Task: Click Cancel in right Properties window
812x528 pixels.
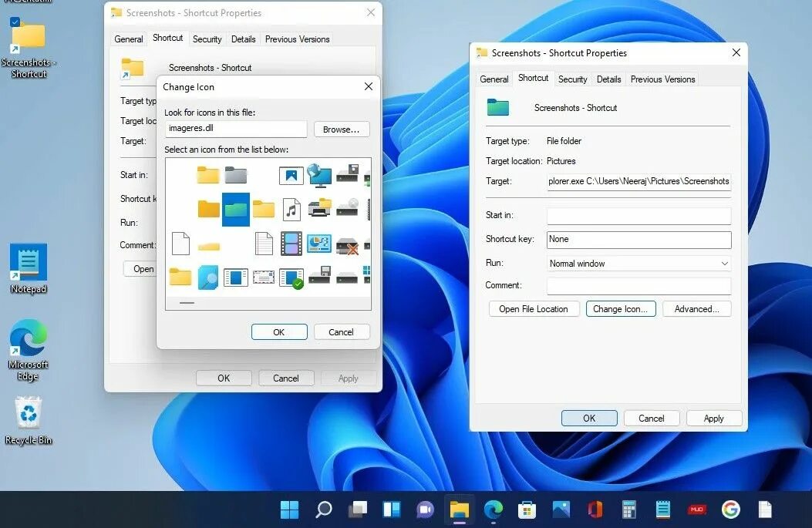Action: tap(652, 419)
